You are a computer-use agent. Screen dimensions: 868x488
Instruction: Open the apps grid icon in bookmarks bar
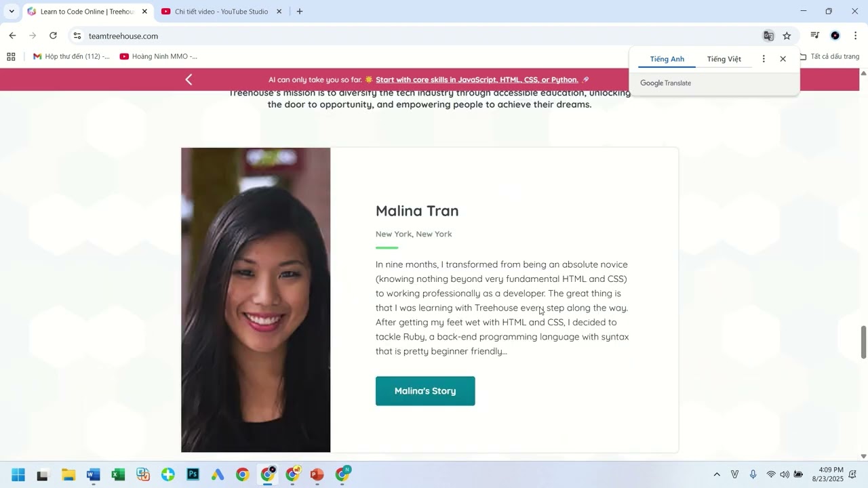(x=11, y=57)
